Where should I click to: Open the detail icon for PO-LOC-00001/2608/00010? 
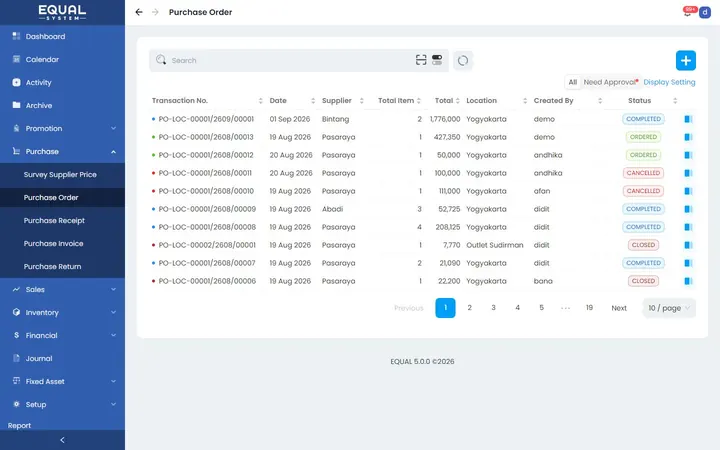pyautogui.click(x=688, y=191)
